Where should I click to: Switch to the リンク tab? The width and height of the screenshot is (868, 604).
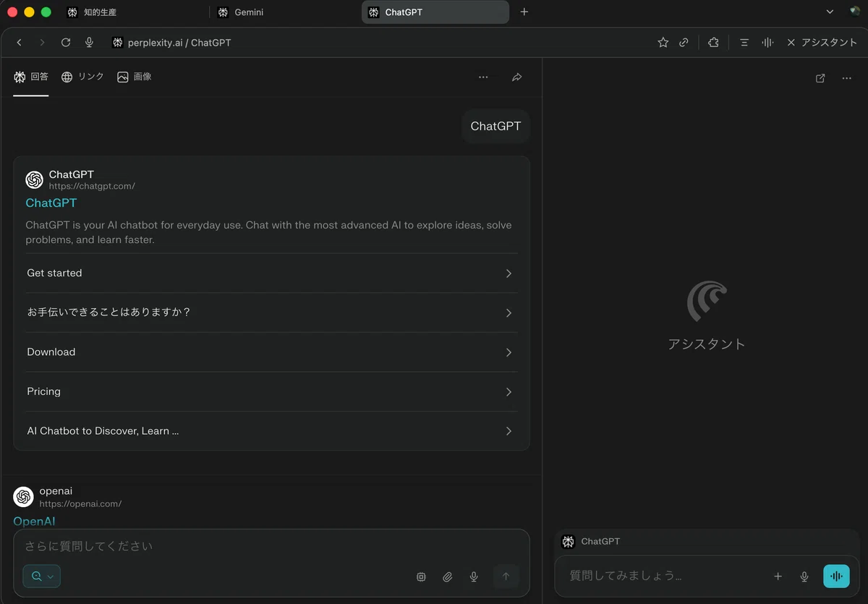click(82, 77)
